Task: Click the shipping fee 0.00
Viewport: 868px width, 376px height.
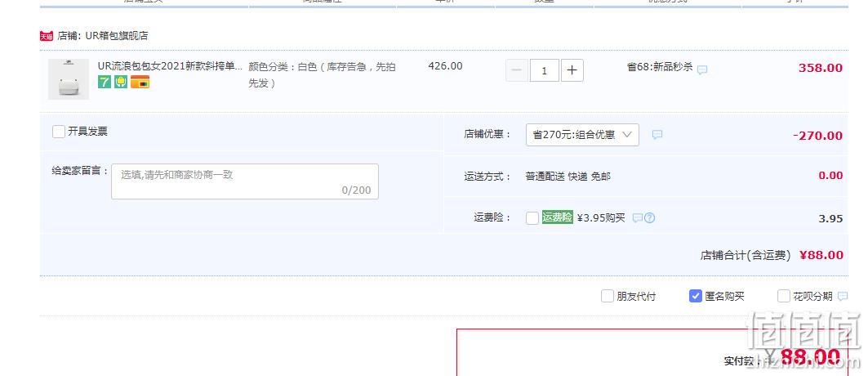Action: point(830,176)
